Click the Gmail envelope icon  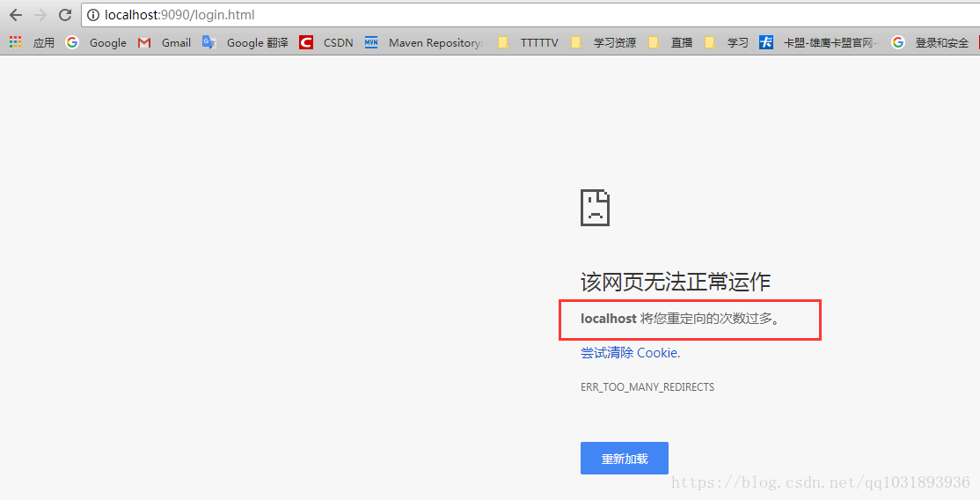(144, 42)
